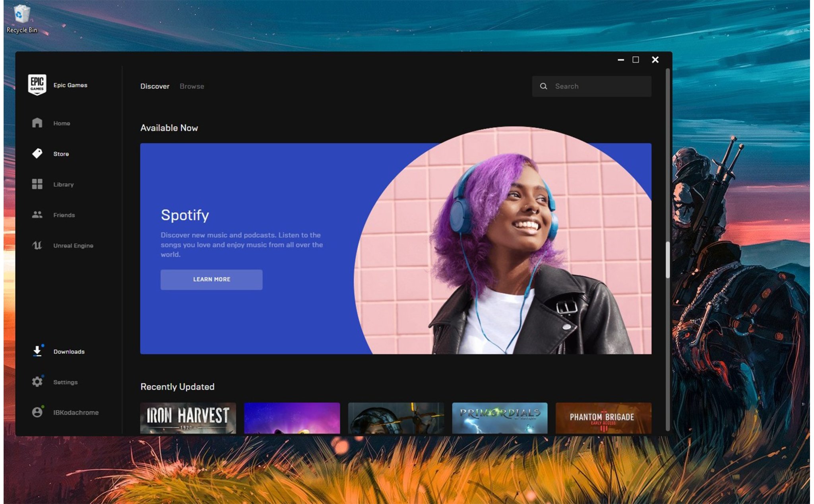Click the Epic Games title text

coord(70,85)
